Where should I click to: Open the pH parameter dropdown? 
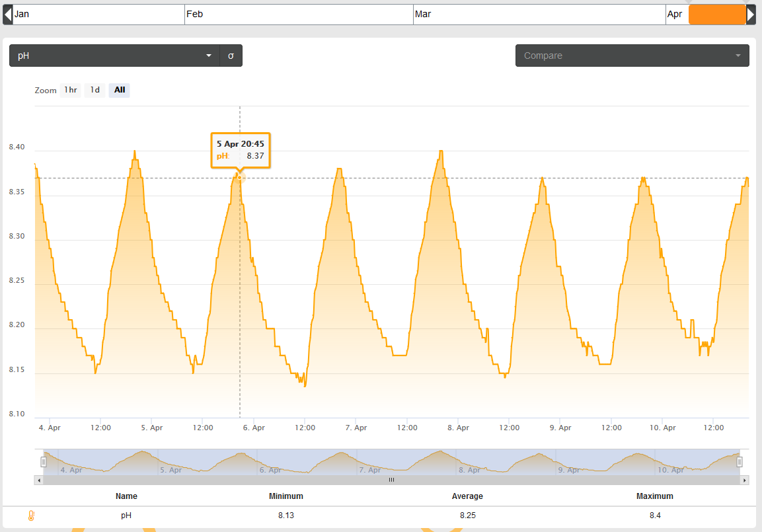click(115, 56)
